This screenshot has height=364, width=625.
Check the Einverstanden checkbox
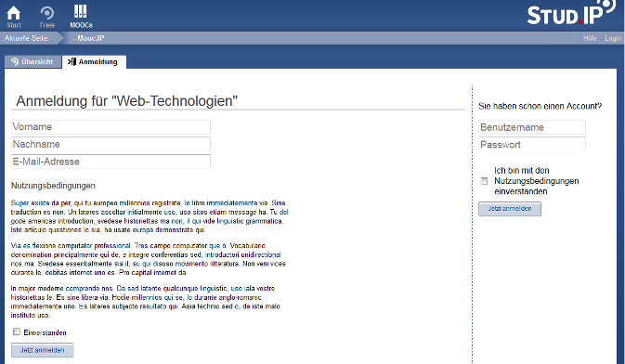coord(17,331)
